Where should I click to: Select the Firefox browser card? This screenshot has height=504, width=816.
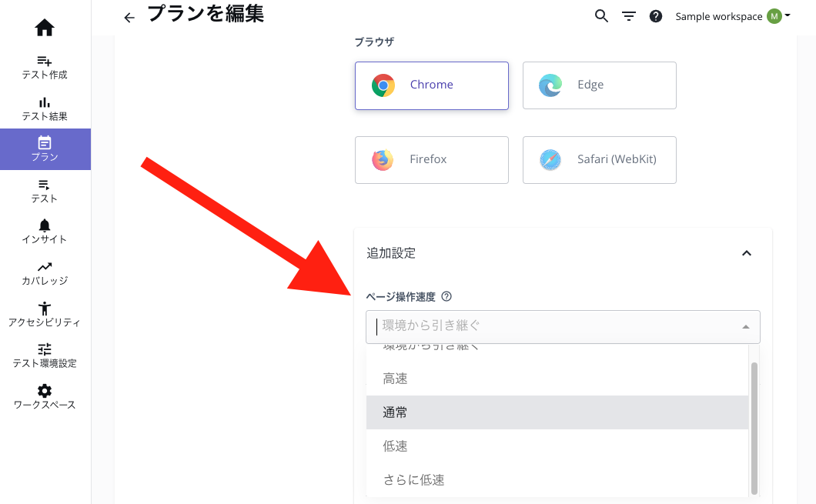pos(431,160)
